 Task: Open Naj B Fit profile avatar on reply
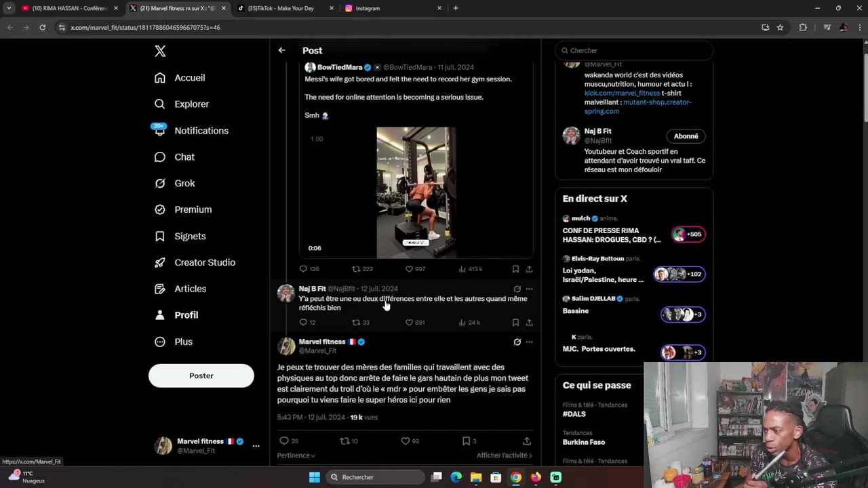pos(286,293)
